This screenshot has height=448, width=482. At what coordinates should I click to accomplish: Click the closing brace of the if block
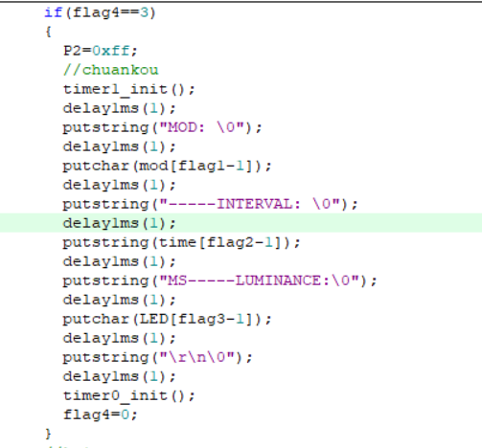tap(48, 434)
